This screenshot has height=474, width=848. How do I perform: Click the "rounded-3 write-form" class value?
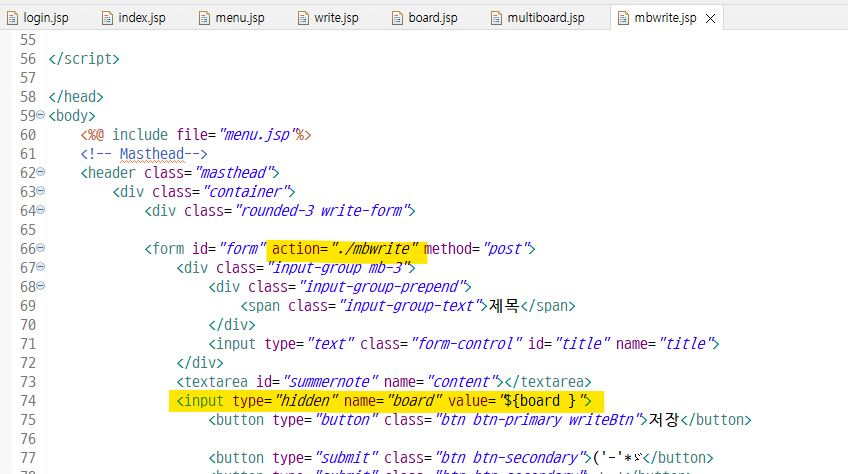(321, 211)
